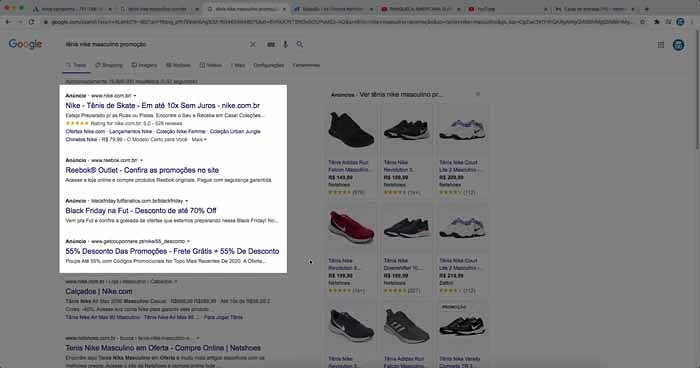The image size is (700, 368).
Task: Select the Shopping results tab
Action: pos(108,65)
